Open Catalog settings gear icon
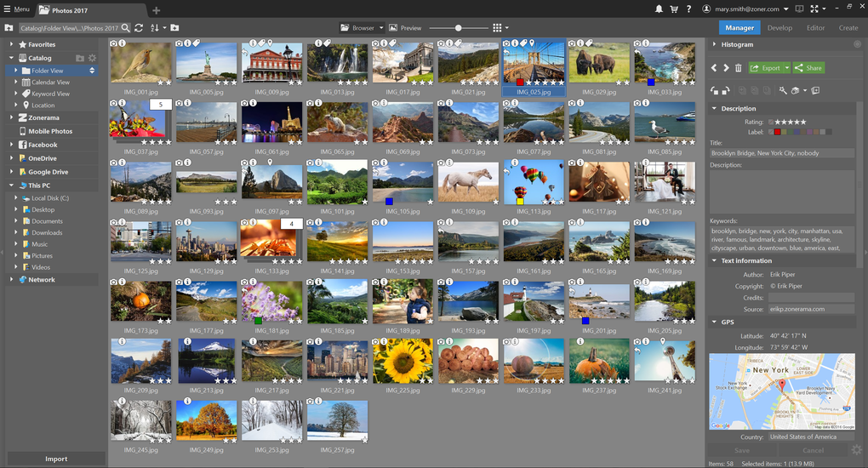Image resolution: width=868 pixels, height=468 pixels. [x=93, y=58]
